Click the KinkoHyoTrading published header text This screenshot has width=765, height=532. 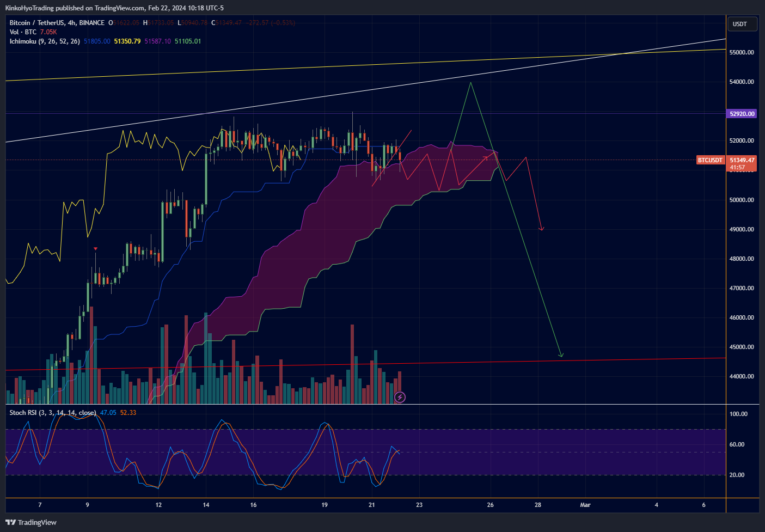(x=114, y=8)
